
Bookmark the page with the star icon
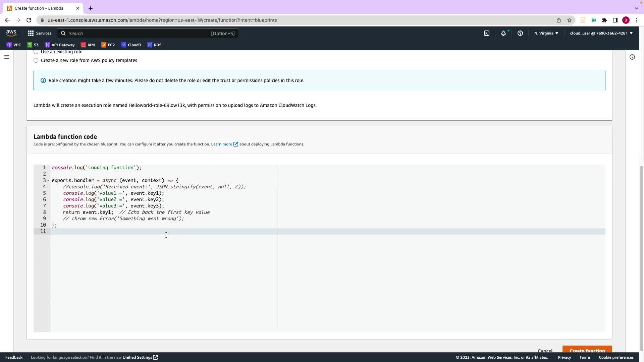570,20
